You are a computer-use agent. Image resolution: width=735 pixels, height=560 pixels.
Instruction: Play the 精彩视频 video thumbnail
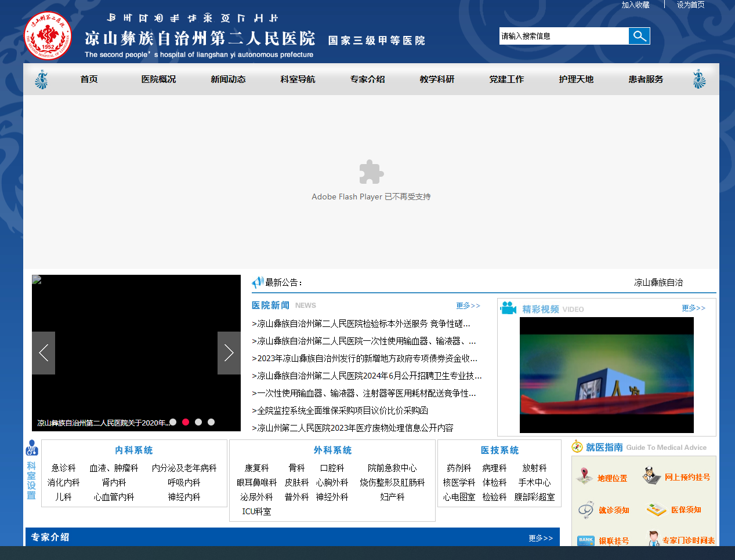(607, 375)
